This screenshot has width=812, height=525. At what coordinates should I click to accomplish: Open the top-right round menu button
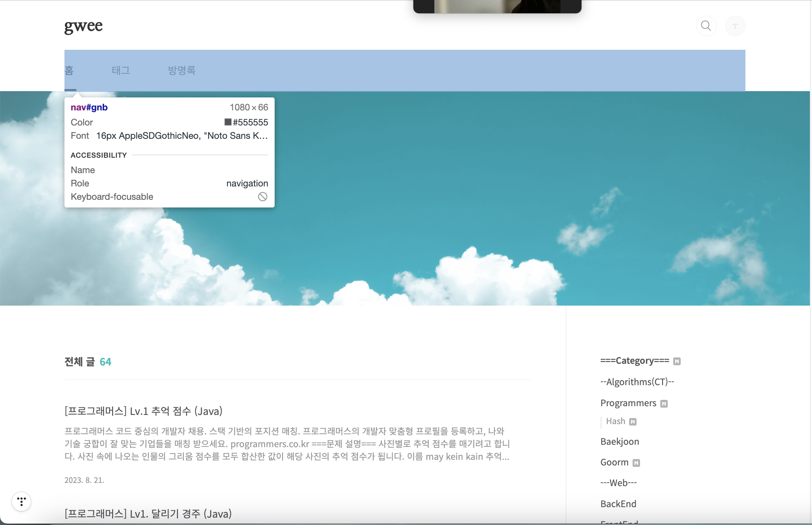click(x=735, y=26)
